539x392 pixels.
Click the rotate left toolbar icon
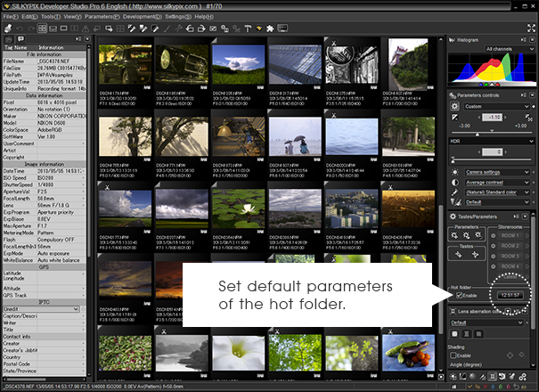(x=190, y=29)
